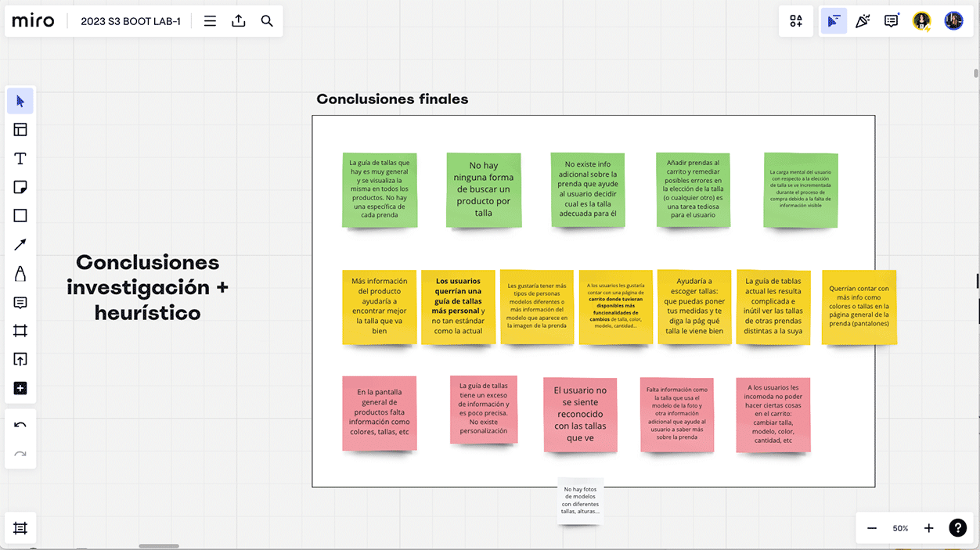Toggle the frames panel at bottom left
This screenshot has width=980, height=550.
[x=20, y=528]
